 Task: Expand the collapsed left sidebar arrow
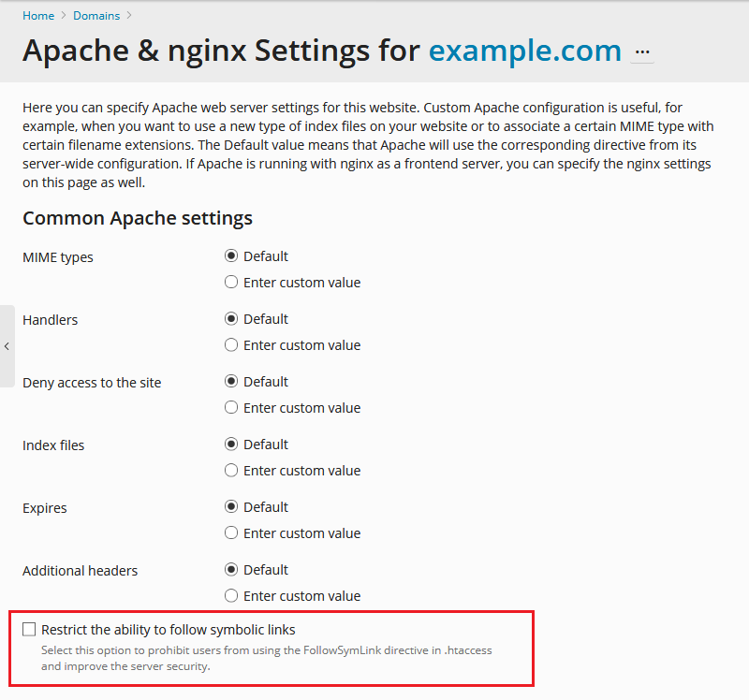click(x=7, y=346)
